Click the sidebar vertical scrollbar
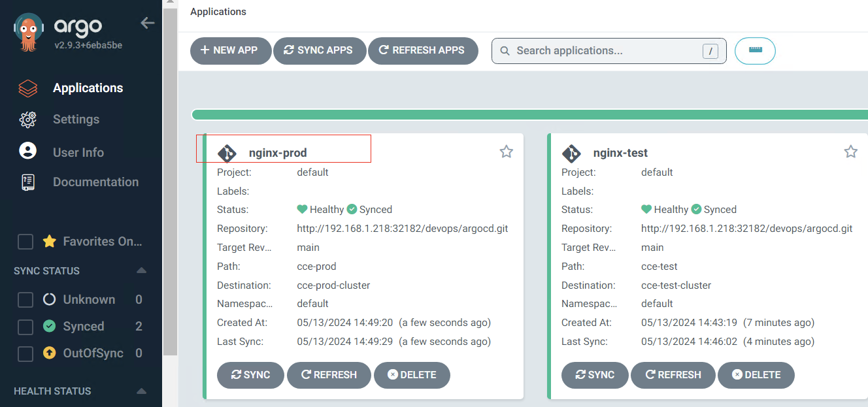 pyautogui.click(x=170, y=183)
